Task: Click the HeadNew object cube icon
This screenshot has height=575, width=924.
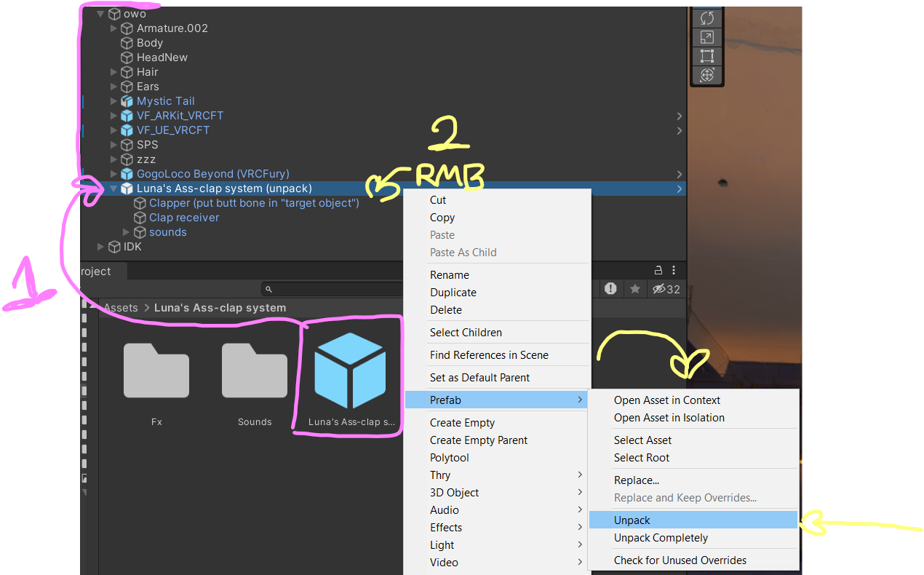Action: [127, 57]
